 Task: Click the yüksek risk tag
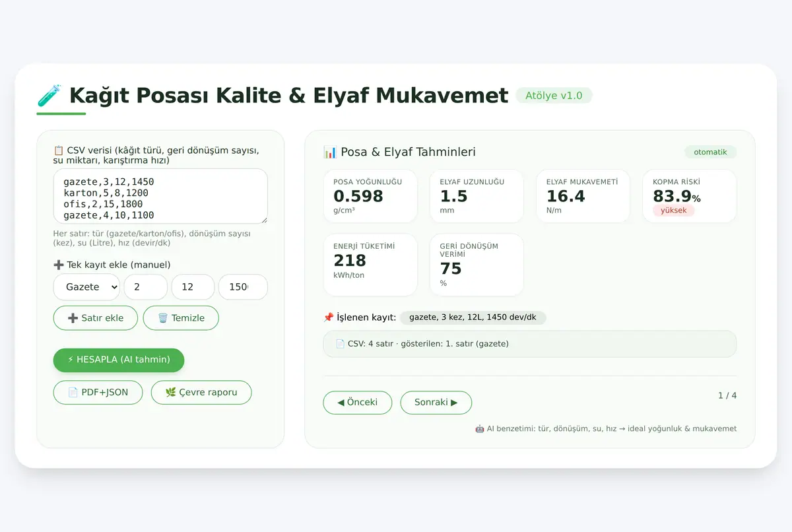pyautogui.click(x=674, y=211)
